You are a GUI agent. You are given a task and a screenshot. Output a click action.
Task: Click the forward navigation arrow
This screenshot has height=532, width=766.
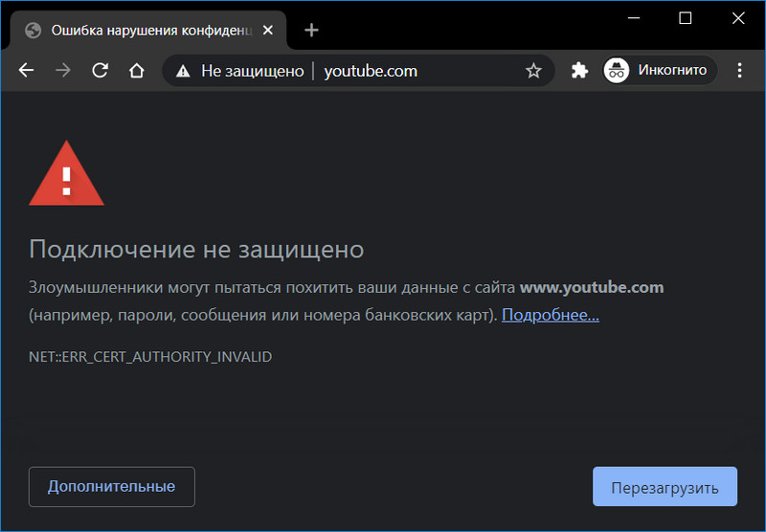62,71
